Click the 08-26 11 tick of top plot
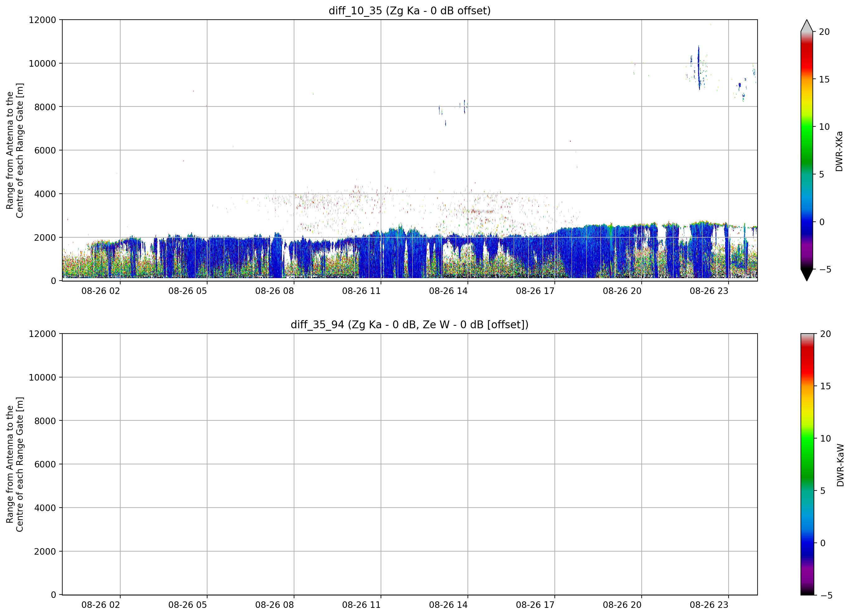This screenshot has height=616, width=851. point(361,291)
